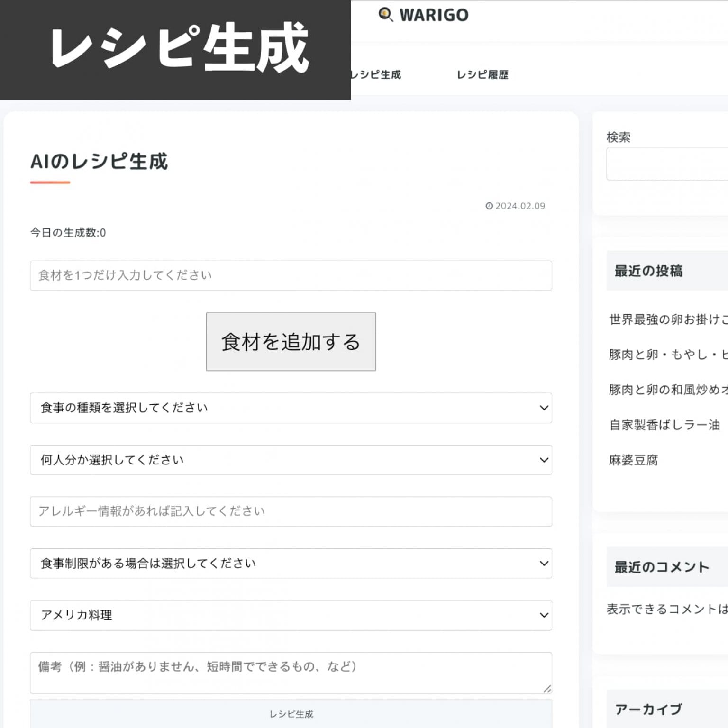Viewport: 728px width, 728px height.
Task: Click the sidebar 検索 search box
Action: 667,164
